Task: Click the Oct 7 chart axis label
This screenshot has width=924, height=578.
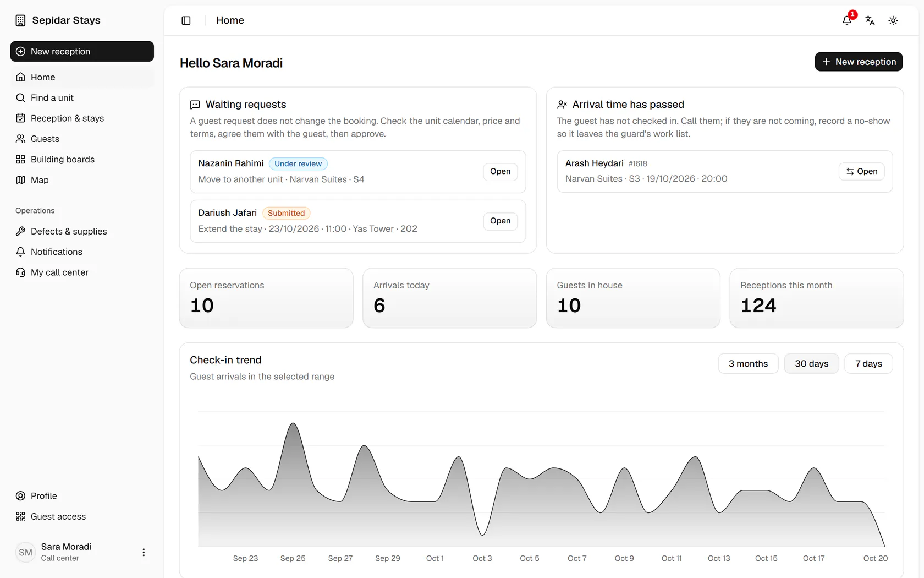Action: tap(577, 558)
